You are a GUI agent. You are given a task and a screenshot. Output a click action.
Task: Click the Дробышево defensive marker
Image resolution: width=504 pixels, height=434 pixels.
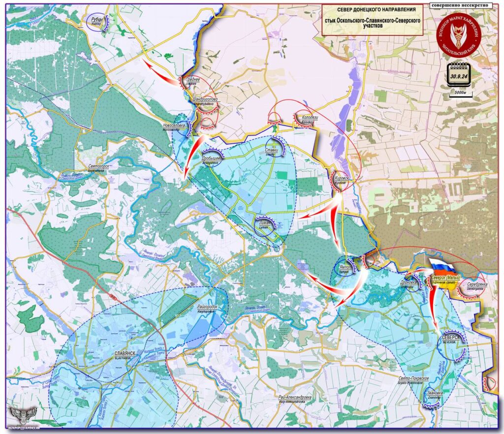[x=212, y=157]
